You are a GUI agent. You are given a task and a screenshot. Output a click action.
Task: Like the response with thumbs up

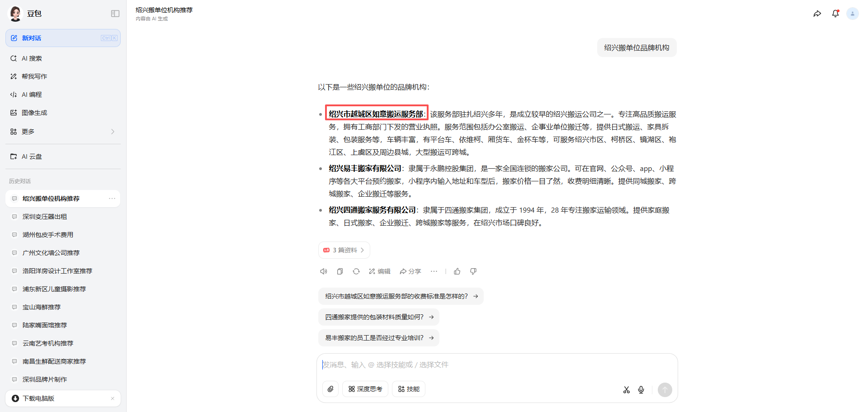tap(457, 271)
